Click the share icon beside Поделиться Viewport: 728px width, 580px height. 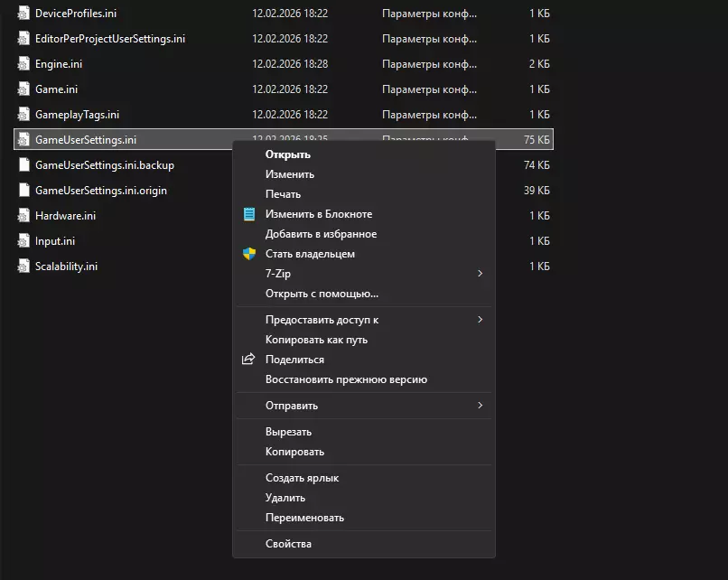coord(249,360)
